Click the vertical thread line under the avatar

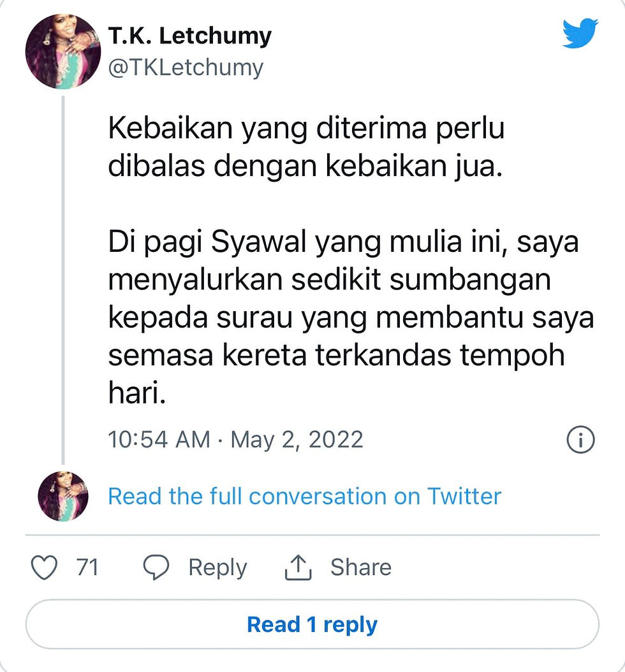click(x=63, y=281)
